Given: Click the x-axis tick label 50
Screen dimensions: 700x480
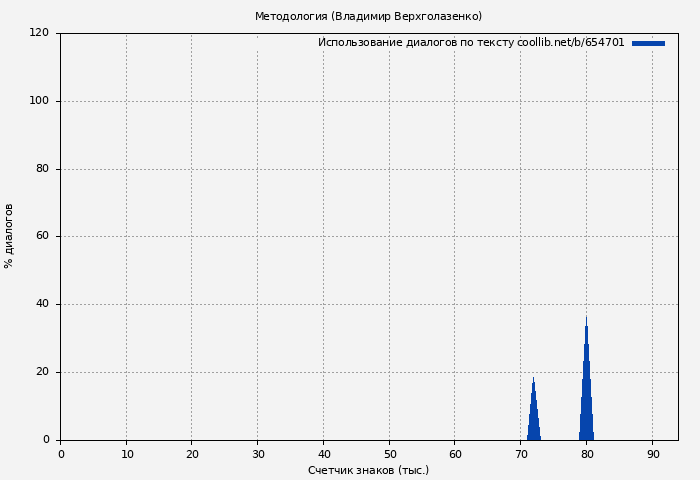Looking at the screenshot, I should [389, 454].
